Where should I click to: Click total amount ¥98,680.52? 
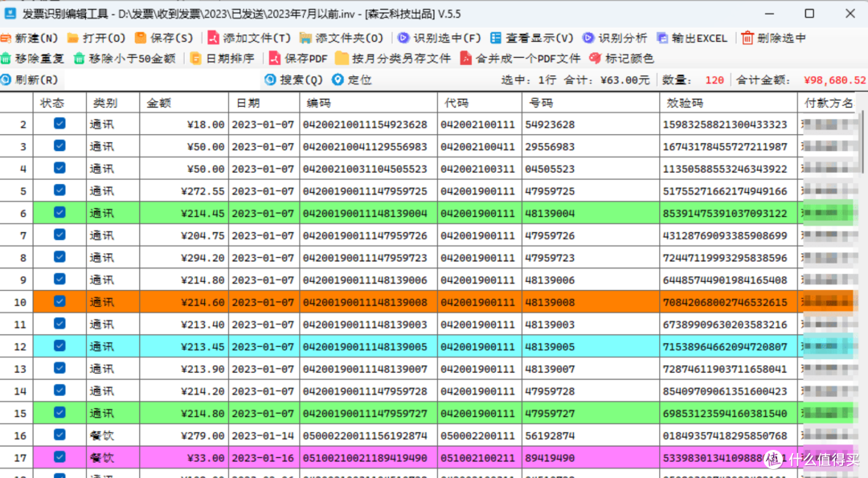click(x=834, y=80)
